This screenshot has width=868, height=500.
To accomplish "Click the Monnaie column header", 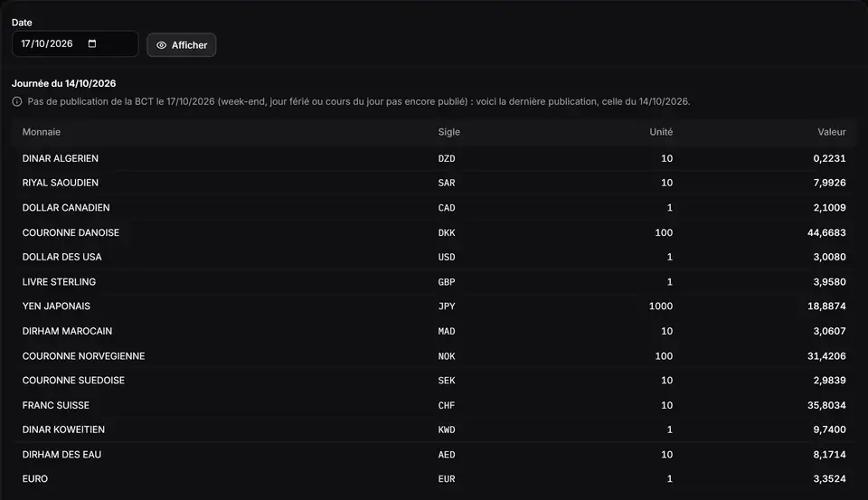I will click(x=42, y=132).
